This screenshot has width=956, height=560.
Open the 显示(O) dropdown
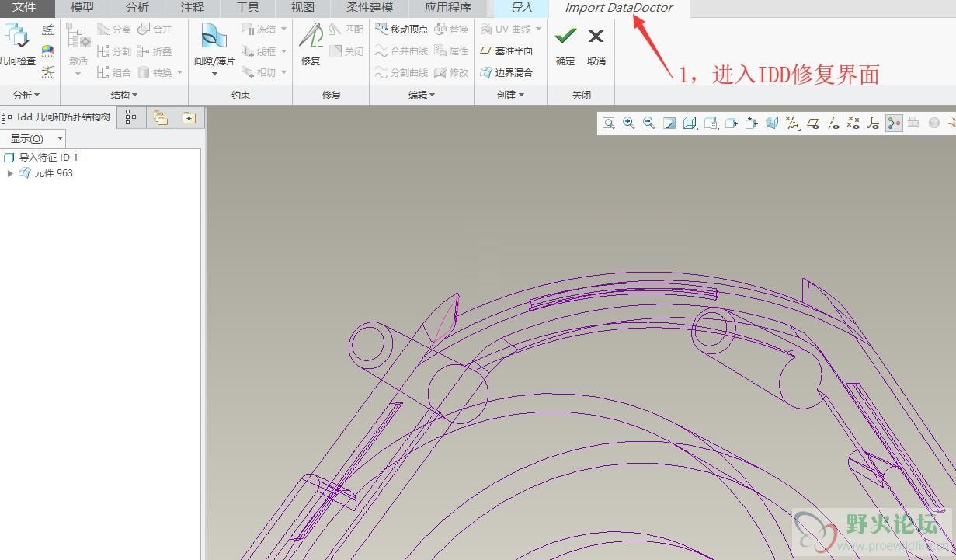tap(33, 139)
